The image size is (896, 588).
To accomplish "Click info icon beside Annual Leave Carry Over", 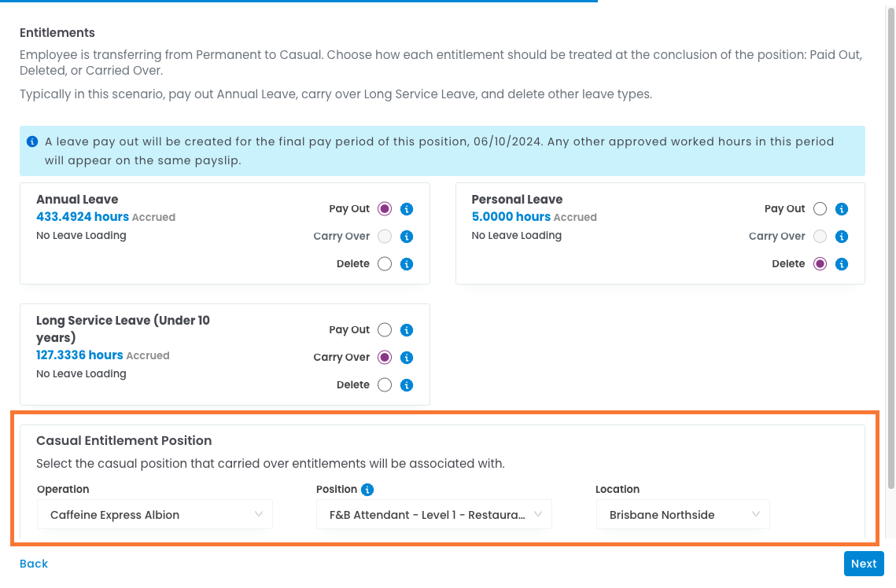I will click(x=407, y=237).
